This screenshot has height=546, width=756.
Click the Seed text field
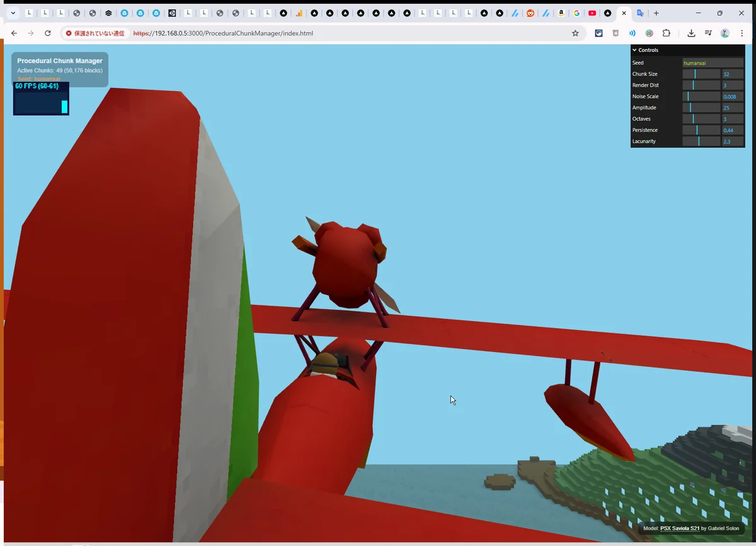point(713,63)
